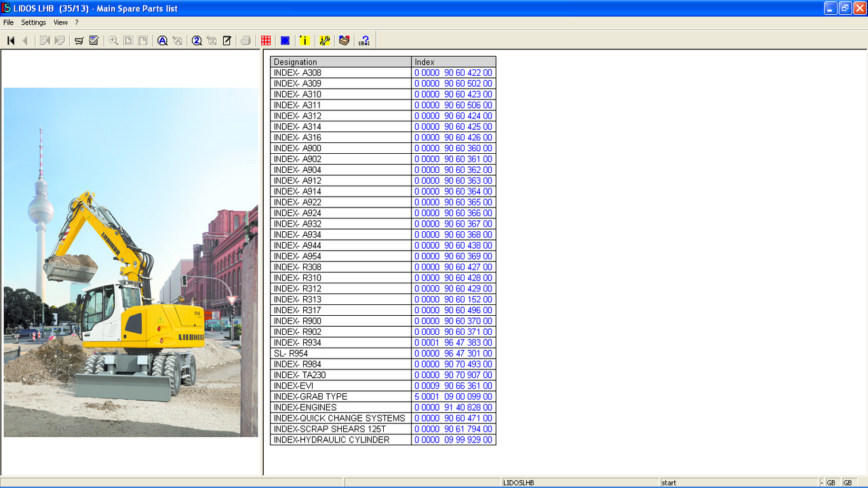The image size is (868, 488).
Task: Select the INDEX- A314 designation cell
Action: pos(340,127)
